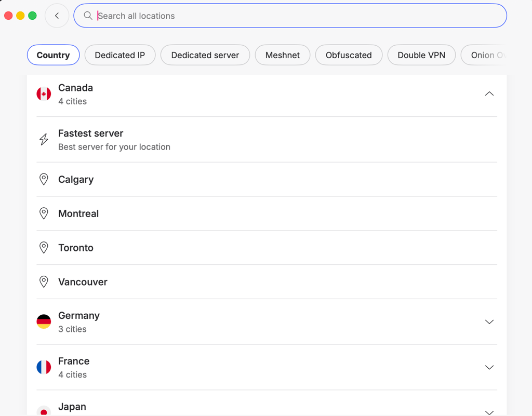
Task: Minimize the window with the yellow button
Action: pos(20,16)
